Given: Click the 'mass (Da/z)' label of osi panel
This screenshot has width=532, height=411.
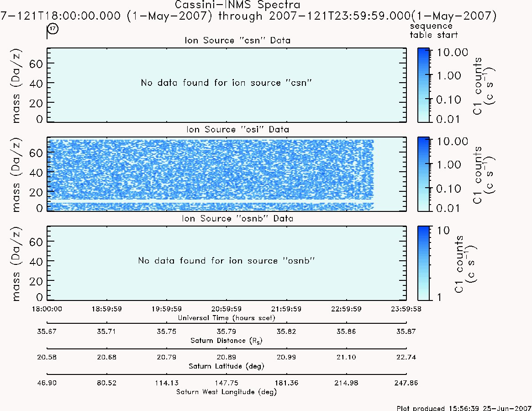Looking at the screenshot, I should (16, 175).
